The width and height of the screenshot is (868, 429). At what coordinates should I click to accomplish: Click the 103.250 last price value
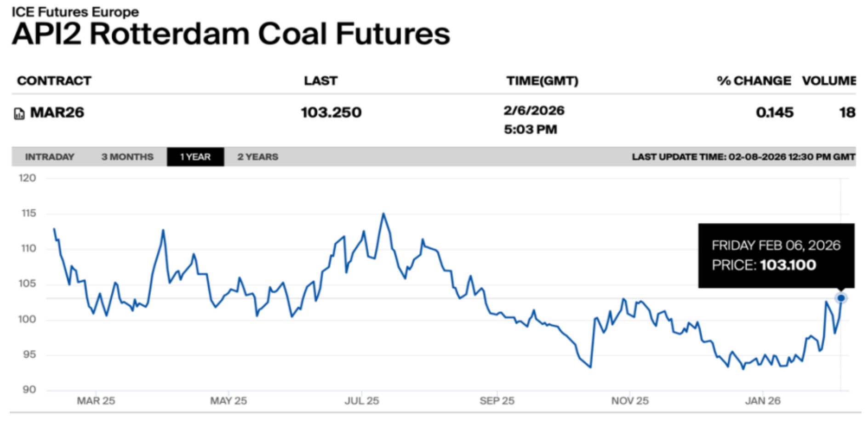coord(331,112)
